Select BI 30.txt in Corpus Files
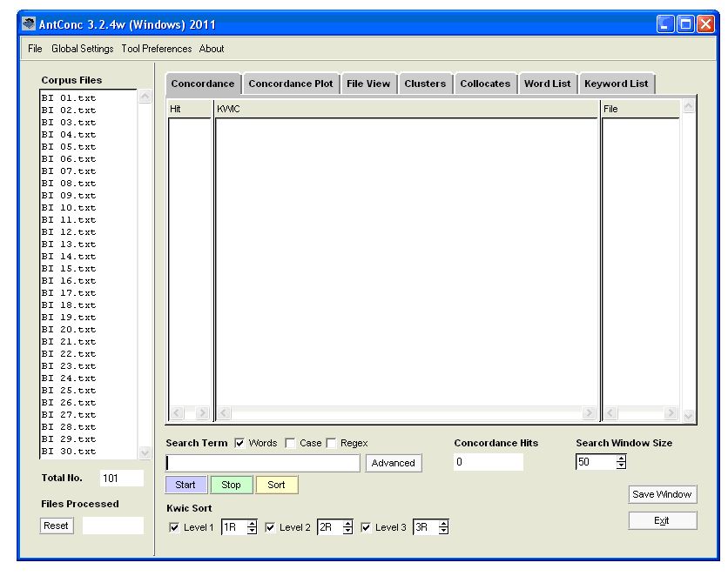Screen dimensions: 728x576 69,452
